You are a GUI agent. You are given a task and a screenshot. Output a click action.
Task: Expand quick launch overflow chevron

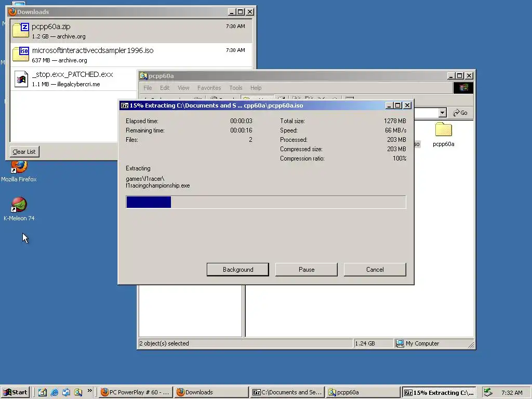[x=89, y=391]
